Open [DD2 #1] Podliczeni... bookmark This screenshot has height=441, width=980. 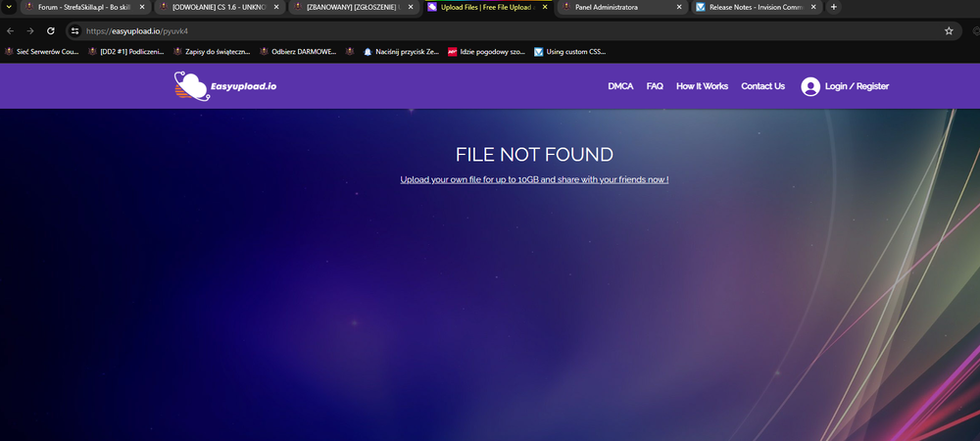click(x=125, y=52)
